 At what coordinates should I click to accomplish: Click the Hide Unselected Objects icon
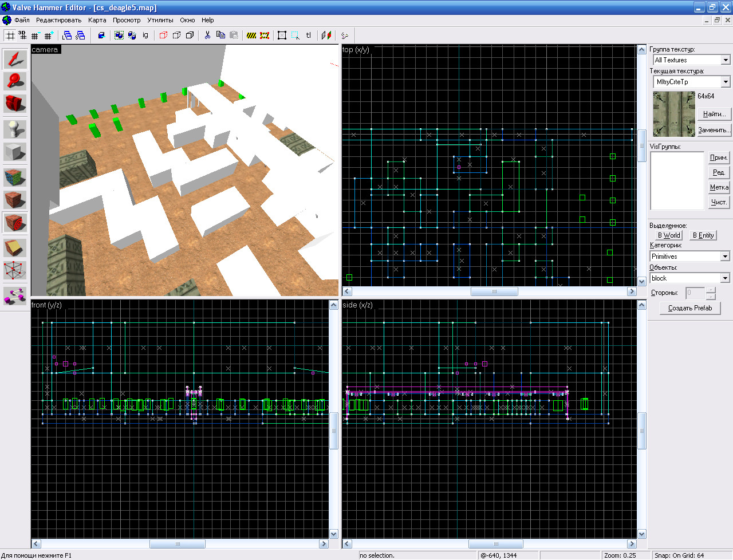pos(176,36)
